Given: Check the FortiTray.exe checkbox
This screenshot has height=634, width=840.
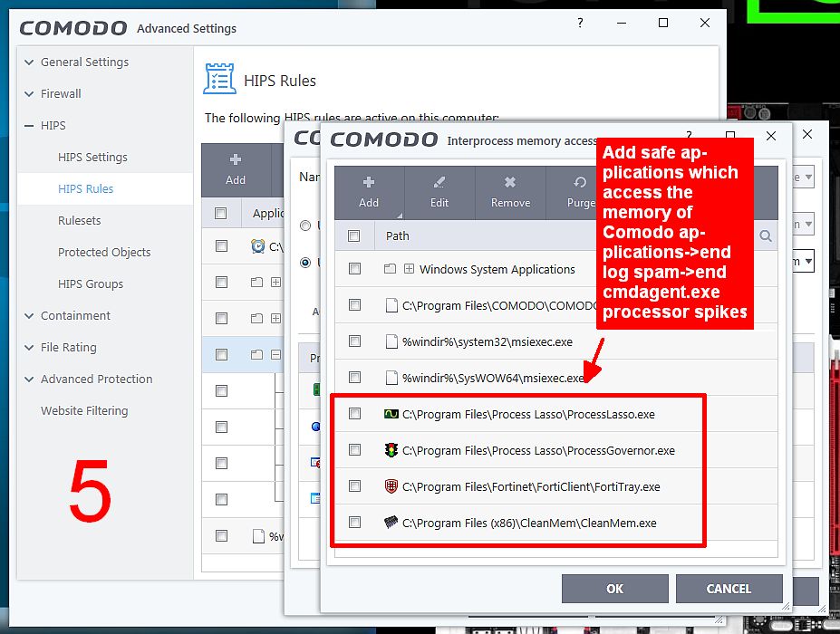Looking at the screenshot, I should [x=354, y=486].
